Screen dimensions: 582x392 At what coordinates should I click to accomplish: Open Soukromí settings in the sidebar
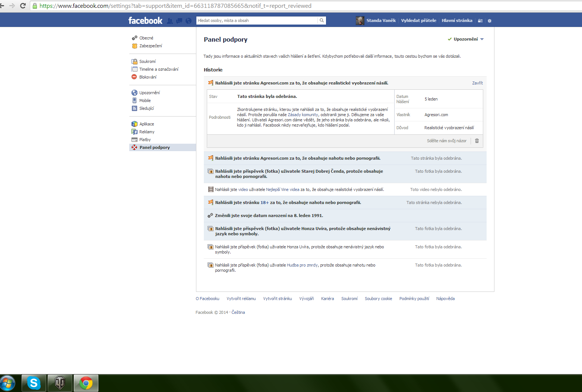(x=148, y=61)
